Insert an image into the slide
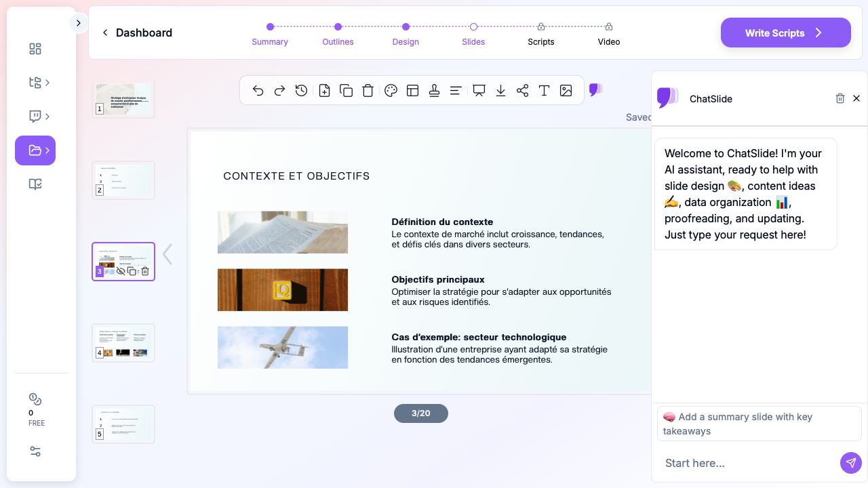 click(566, 90)
